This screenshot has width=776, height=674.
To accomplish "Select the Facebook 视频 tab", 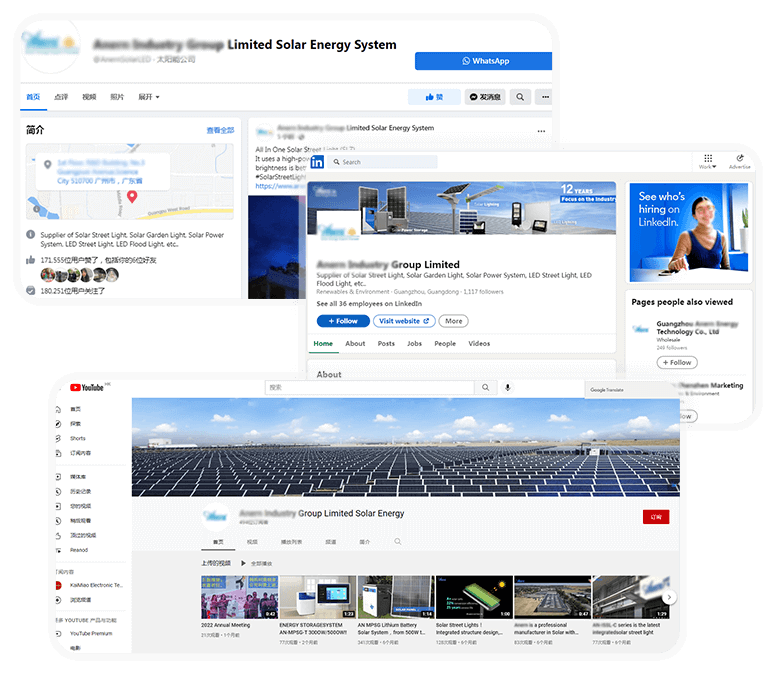I will click(x=89, y=97).
